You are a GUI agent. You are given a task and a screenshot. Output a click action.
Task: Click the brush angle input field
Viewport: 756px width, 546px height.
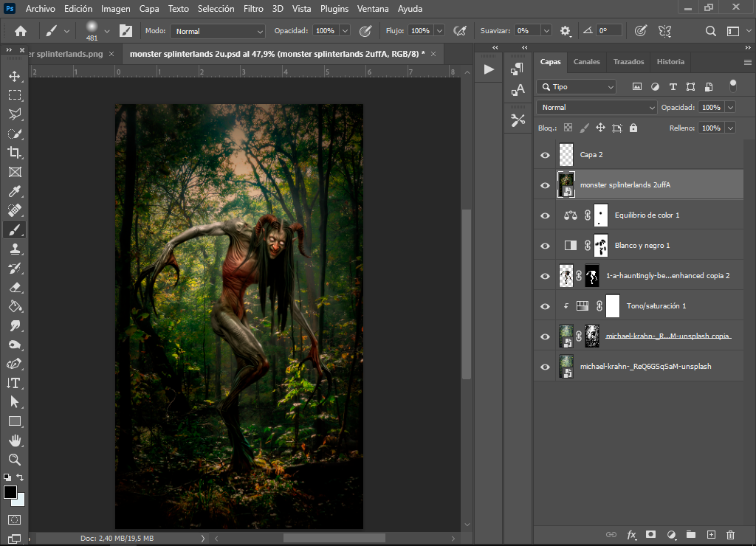point(609,31)
